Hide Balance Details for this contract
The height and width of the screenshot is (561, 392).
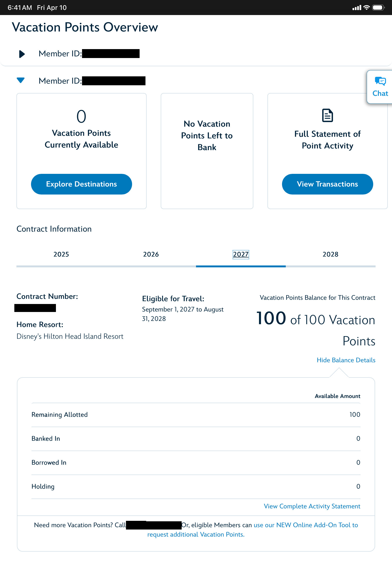pos(346,360)
